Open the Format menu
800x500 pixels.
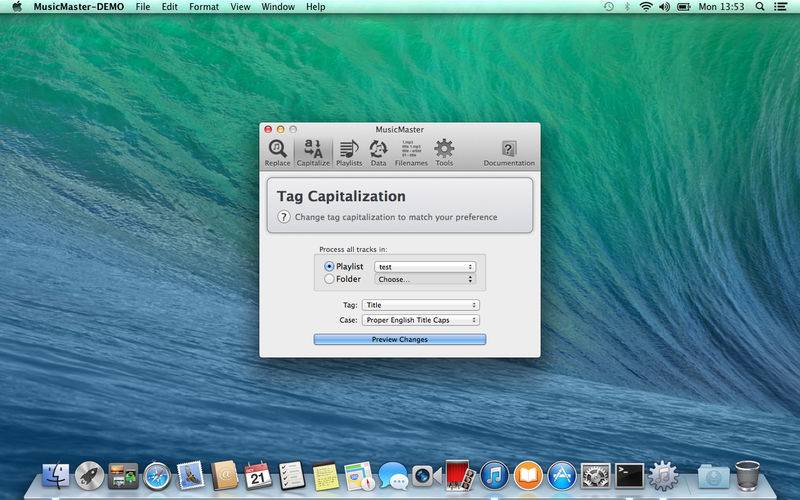pos(204,7)
